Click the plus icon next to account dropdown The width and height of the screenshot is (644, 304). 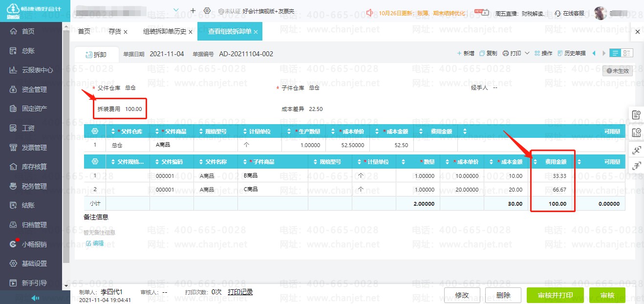pos(193,11)
